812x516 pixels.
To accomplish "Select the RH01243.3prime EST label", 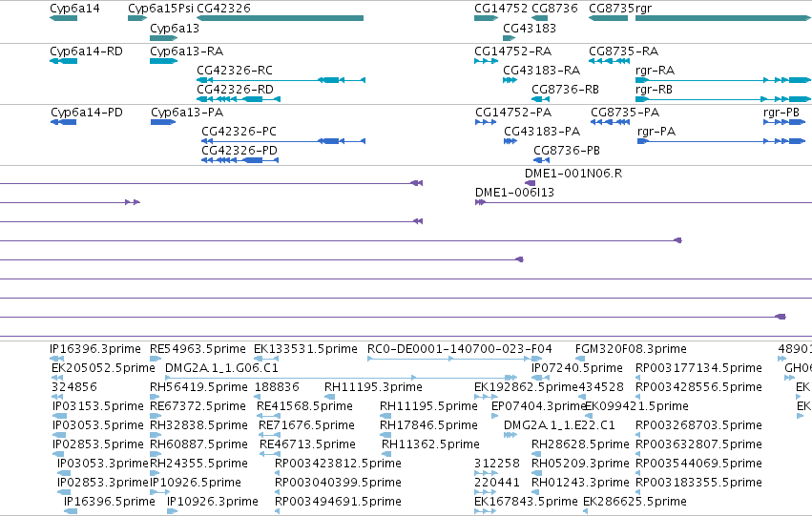I will pos(580,482).
